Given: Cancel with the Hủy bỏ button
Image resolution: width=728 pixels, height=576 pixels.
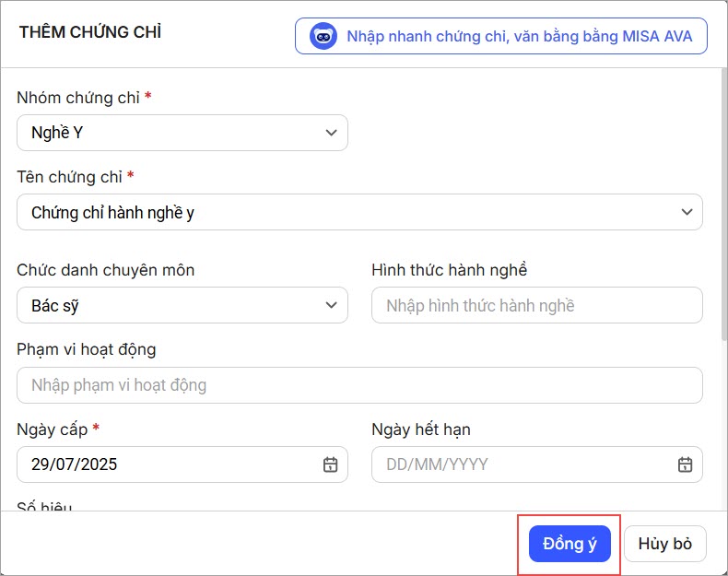Looking at the screenshot, I should (x=664, y=544).
